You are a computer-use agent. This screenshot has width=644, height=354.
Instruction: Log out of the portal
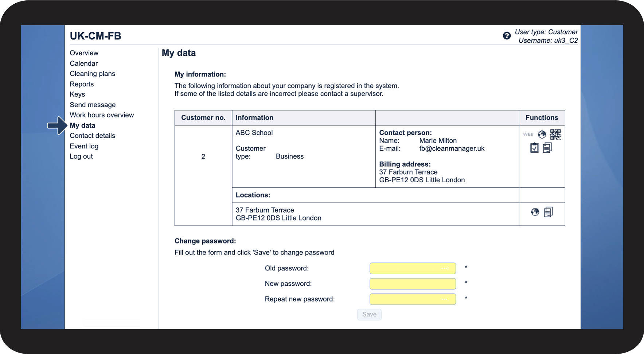[x=81, y=156]
